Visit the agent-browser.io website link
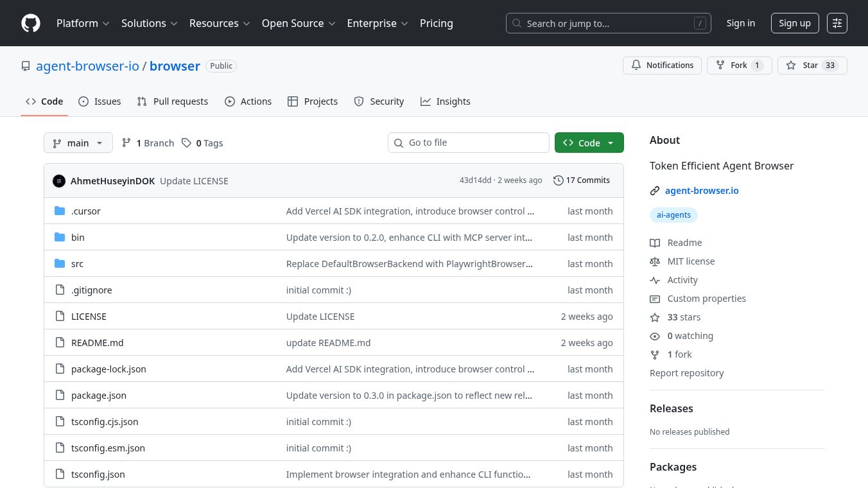The width and height of the screenshot is (868, 488). (x=702, y=191)
